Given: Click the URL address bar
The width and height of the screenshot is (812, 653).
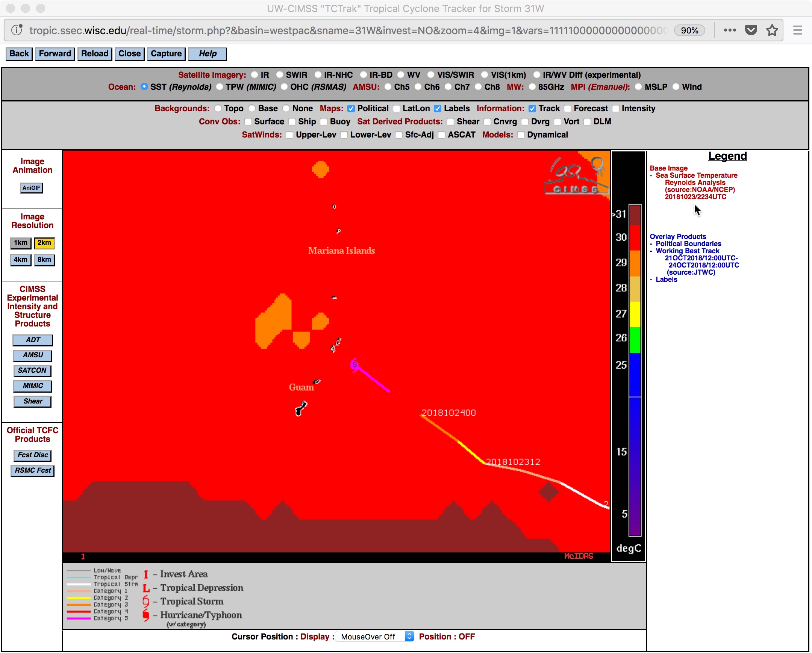Looking at the screenshot, I should [x=348, y=30].
